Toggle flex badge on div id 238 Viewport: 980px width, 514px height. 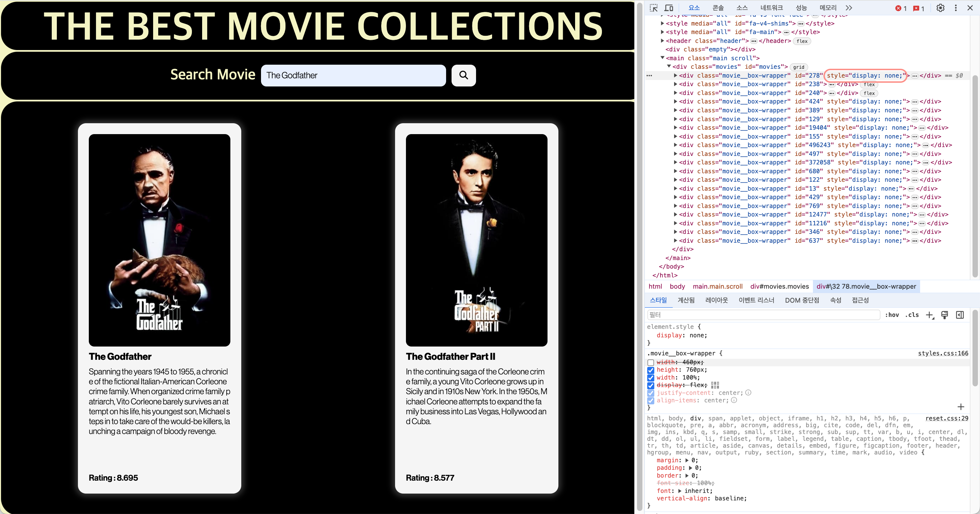click(869, 84)
